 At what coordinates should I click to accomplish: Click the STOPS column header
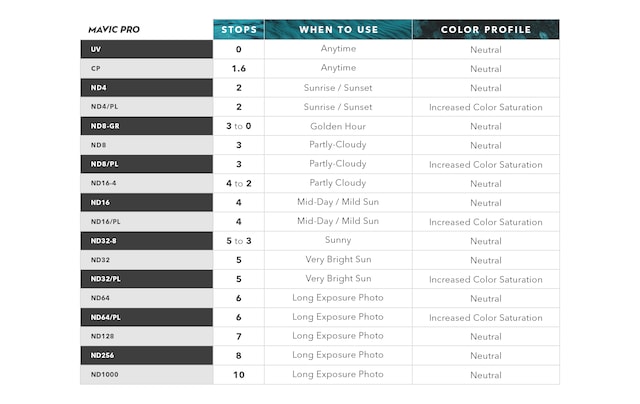(x=238, y=29)
